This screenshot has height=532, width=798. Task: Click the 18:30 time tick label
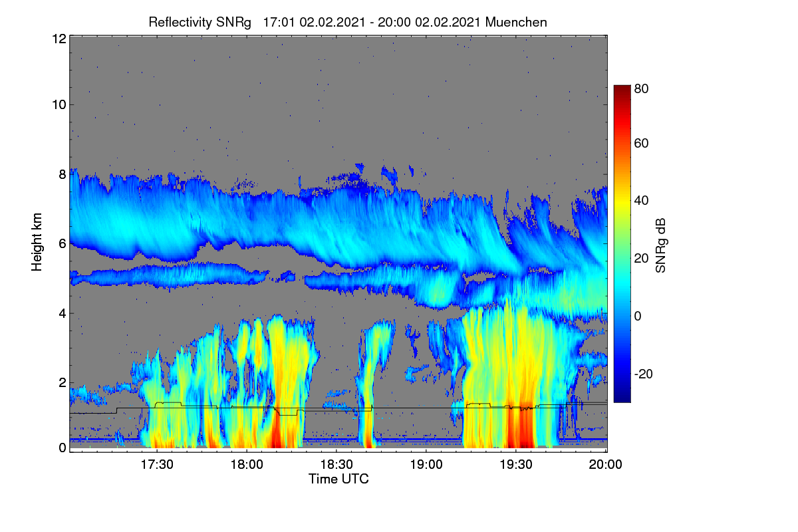[x=336, y=465]
